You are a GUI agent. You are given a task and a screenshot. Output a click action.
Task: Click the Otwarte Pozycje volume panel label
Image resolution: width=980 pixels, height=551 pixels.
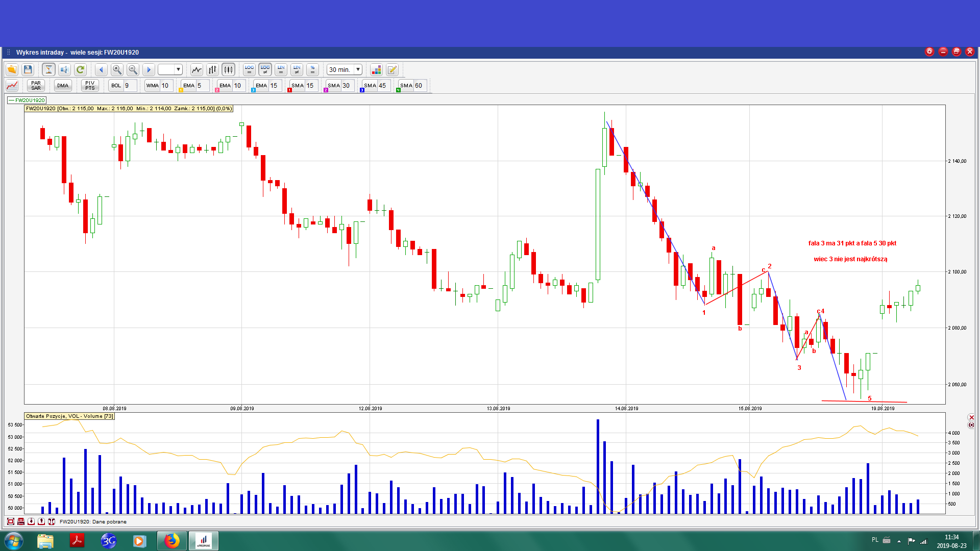[69, 416]
